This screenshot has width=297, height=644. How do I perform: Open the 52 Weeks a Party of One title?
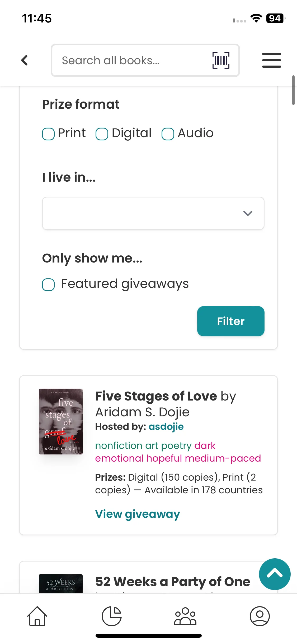coord(173,582)
